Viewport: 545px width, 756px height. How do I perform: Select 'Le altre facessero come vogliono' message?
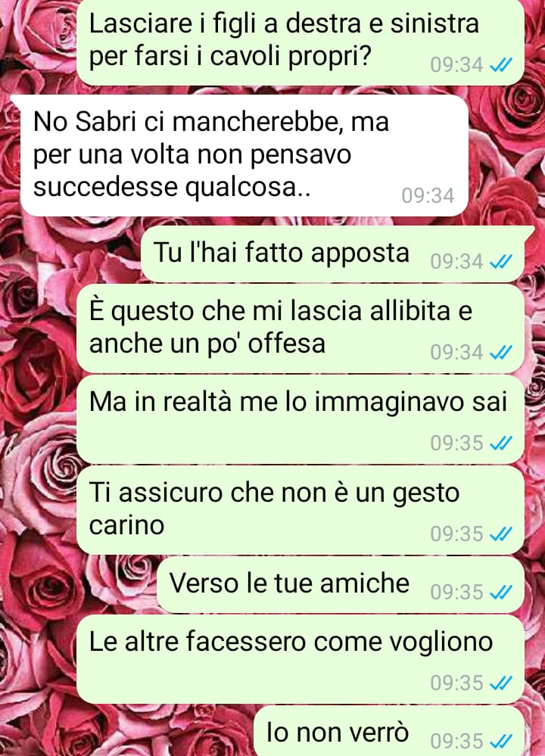coord(301,659)
